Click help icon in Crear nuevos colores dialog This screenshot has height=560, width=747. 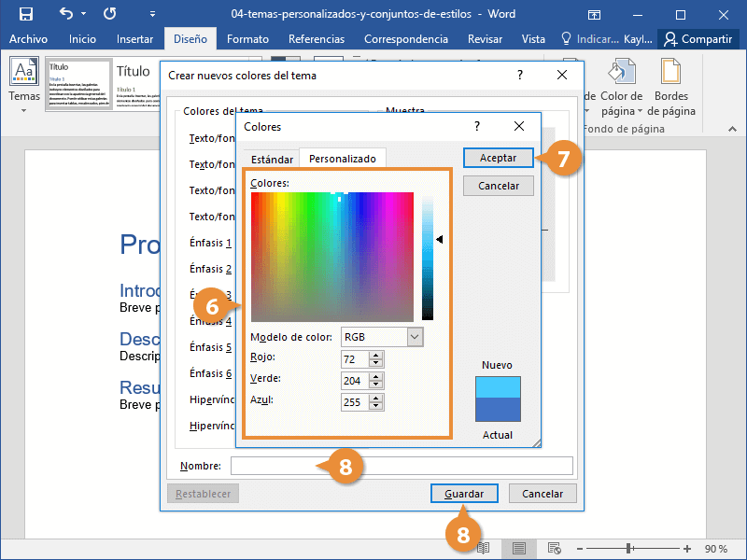tap(520, 75)
